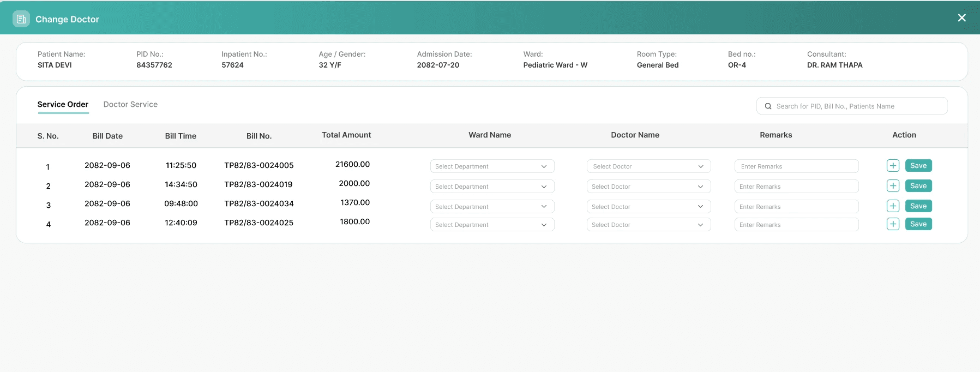The width and height of the screenshot is (980, 372).
Task: Switch to the Doctor Service tab
Action: pos(130,104)
